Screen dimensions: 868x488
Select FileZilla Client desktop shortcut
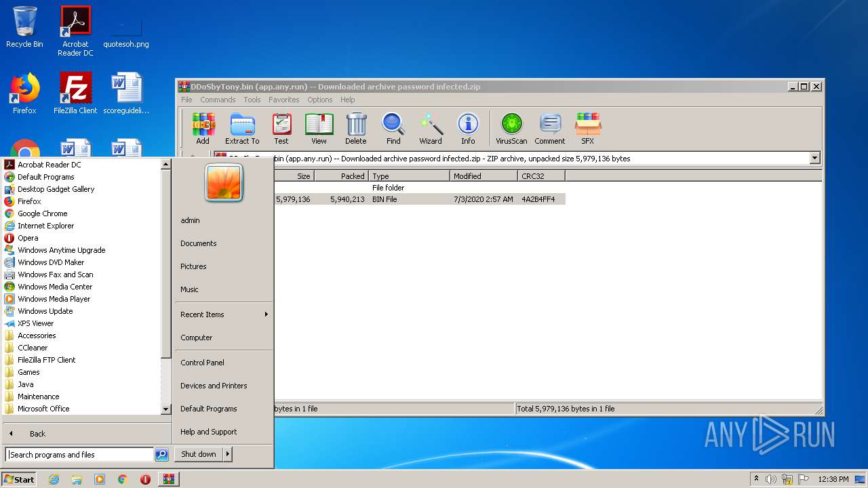pyautogui.click(x=75, y=94)
